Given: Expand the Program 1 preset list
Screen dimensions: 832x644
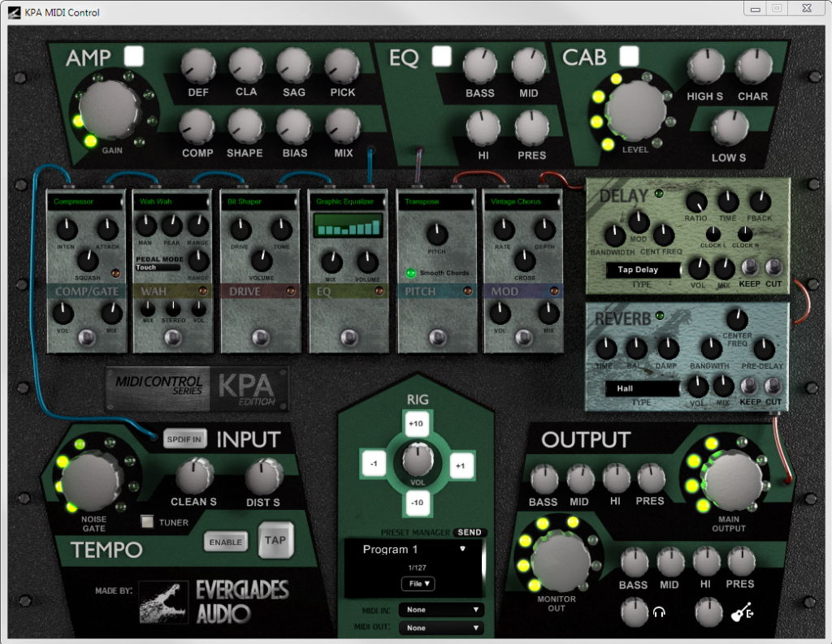Looking at the screenshot, I should [x=462, y=549].
